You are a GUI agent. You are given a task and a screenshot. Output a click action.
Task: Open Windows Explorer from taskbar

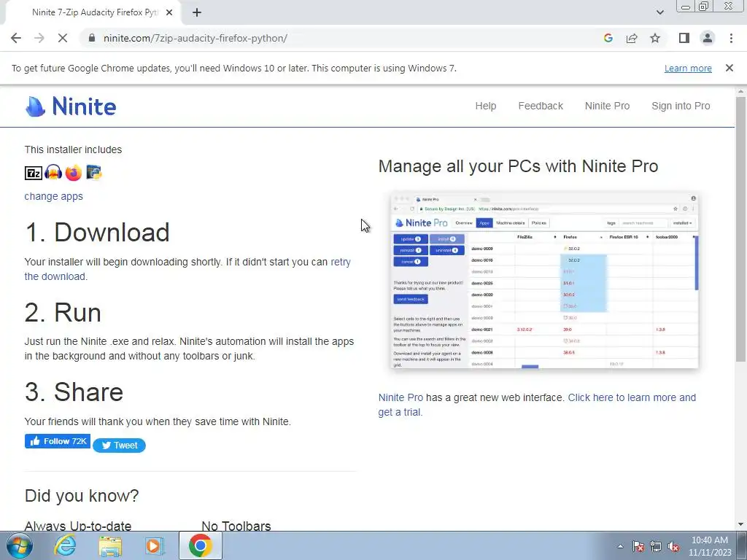tap(110, 546)
